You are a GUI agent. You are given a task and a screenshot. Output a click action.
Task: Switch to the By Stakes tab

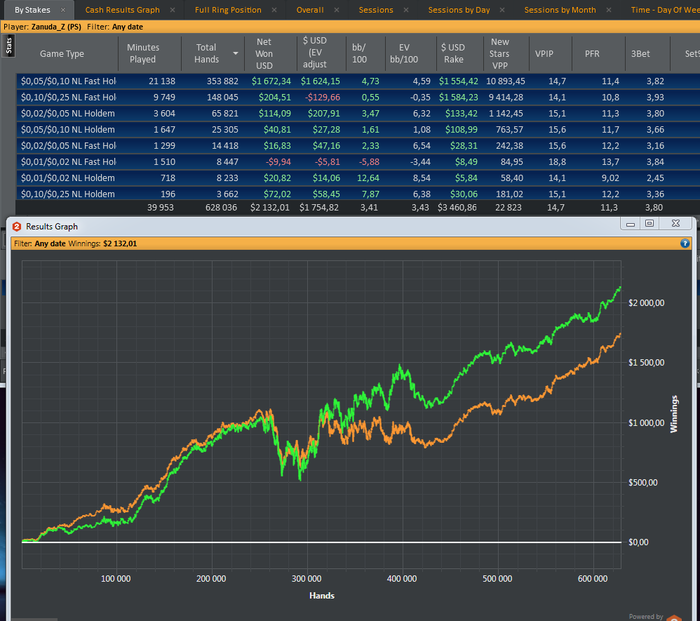tap(32, 10)
